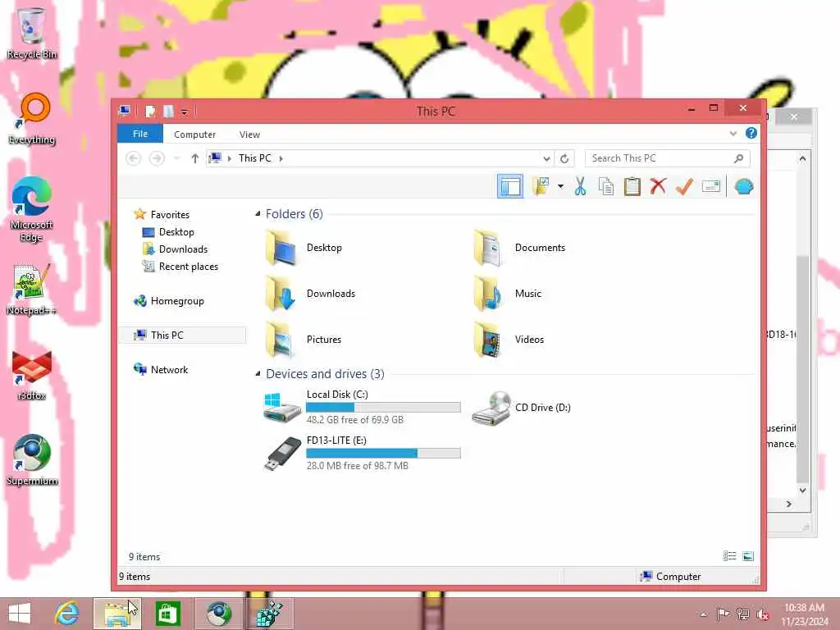Open Windows Store from taskbar
This screenshot has width=840, height=630.
(167, 614)
